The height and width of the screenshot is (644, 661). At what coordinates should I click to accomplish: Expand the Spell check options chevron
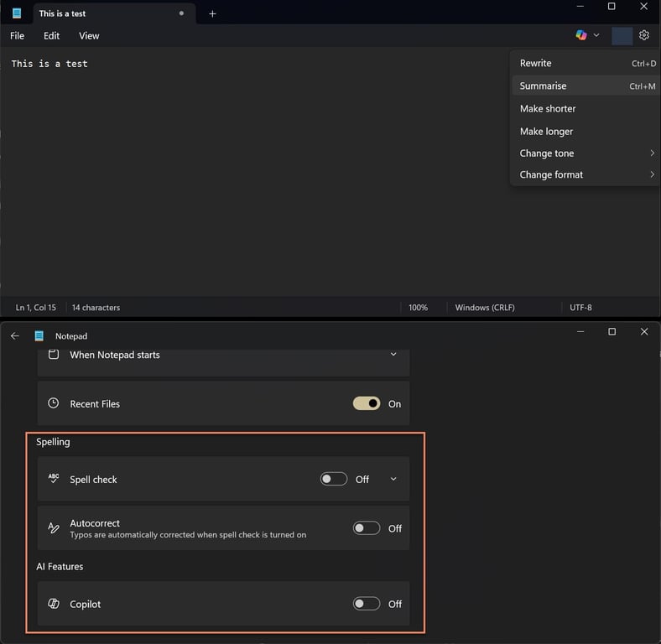click(393, 479)
